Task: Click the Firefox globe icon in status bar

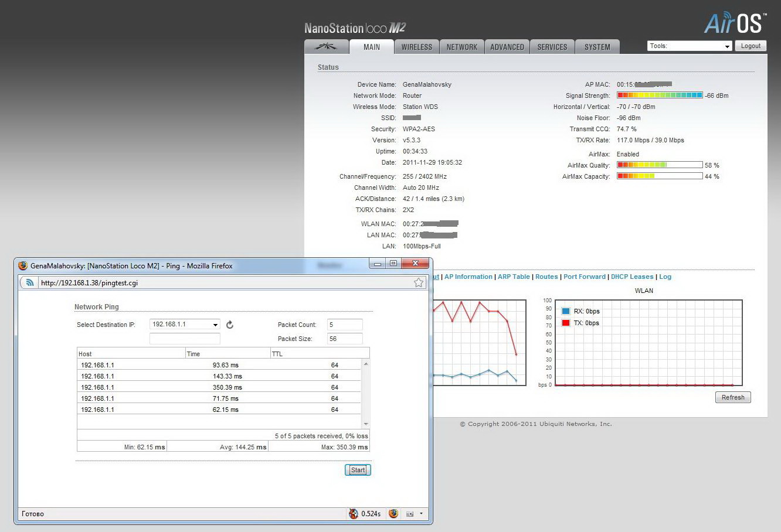Action: point(393,514)
